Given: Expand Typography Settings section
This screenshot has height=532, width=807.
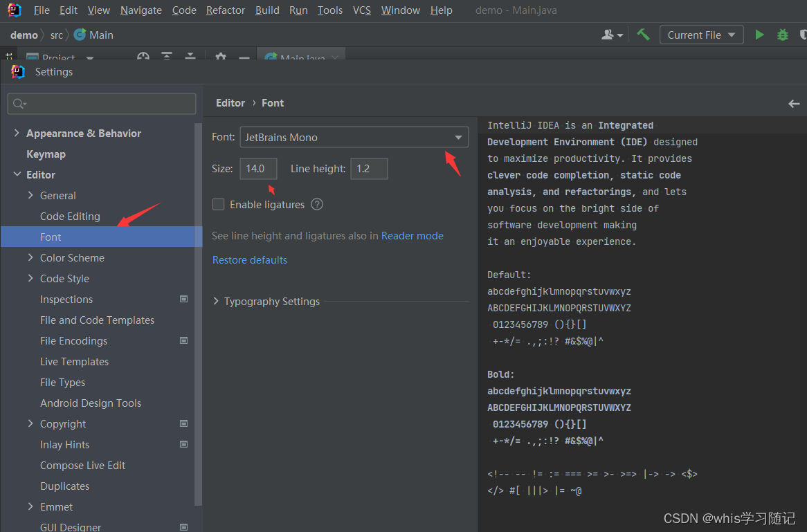Looking at the screenshot, I should coord(216,301).
